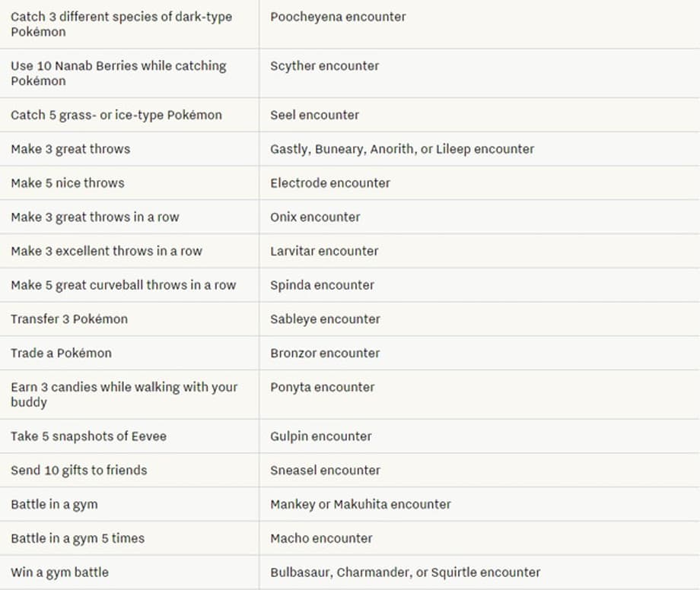
Task: Select the Gastly, Buneary, Anorith, Lileep reward
Action: [x=402, y=149]
